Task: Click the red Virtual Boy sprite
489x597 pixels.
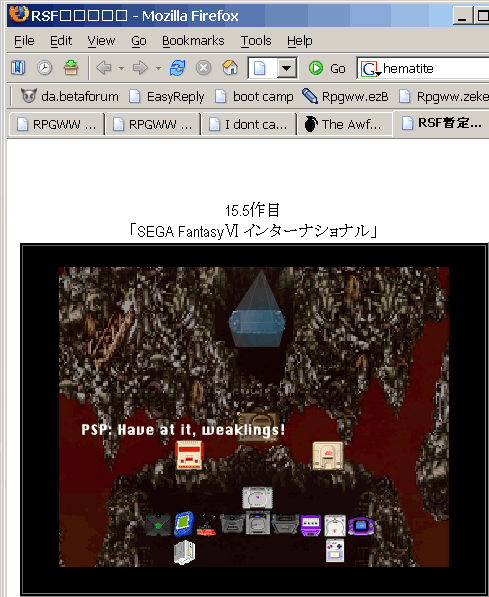Action: point(207,525)
